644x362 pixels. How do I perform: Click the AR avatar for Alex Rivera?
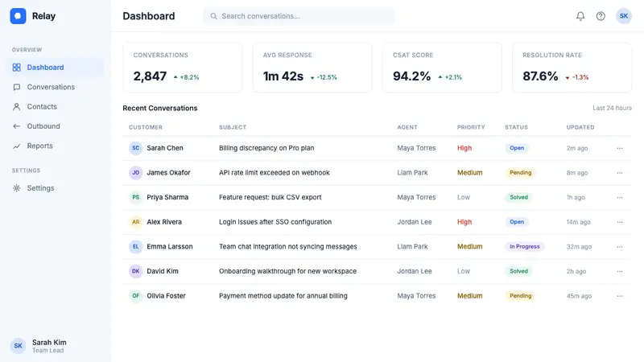coord(135,222)
